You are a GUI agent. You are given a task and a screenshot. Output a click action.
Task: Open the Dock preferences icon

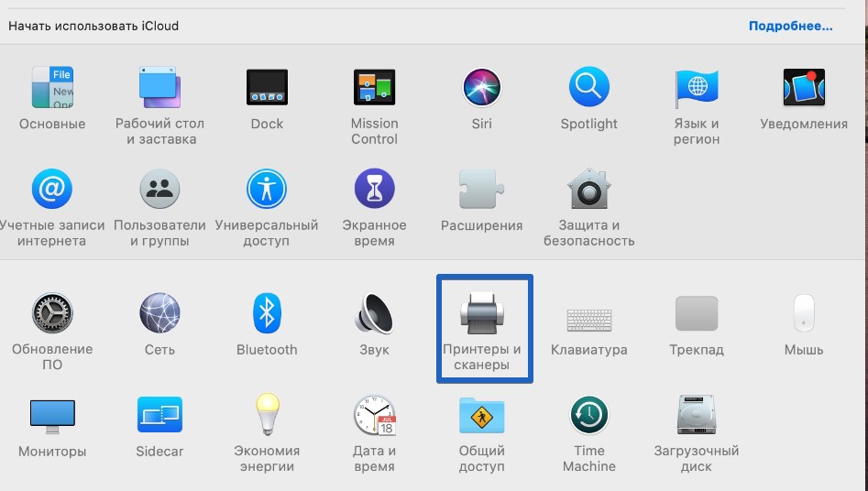[267, 88]
